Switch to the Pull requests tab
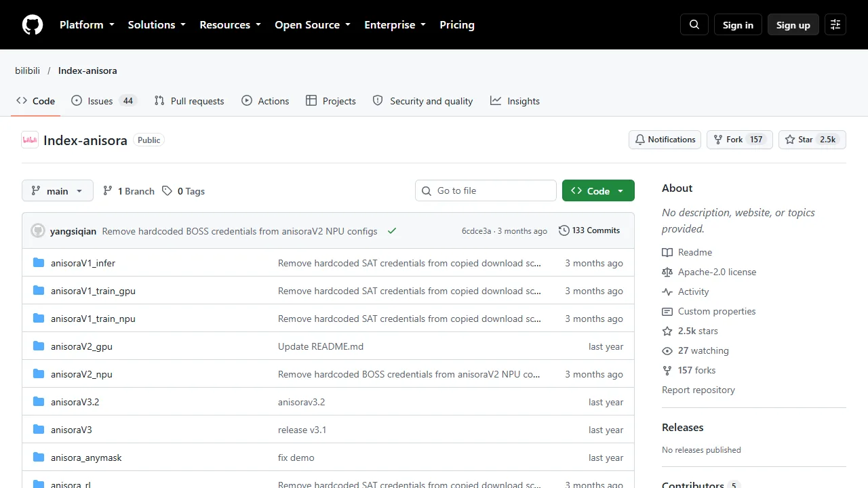868x488 pixels. [189, 101]
